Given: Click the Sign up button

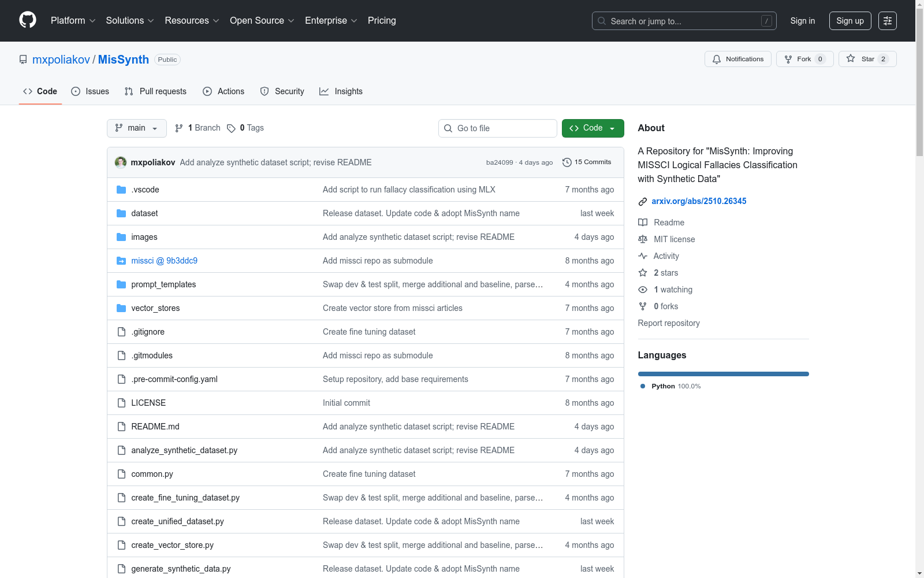Looking at the screenshot, I should [850, 21].
